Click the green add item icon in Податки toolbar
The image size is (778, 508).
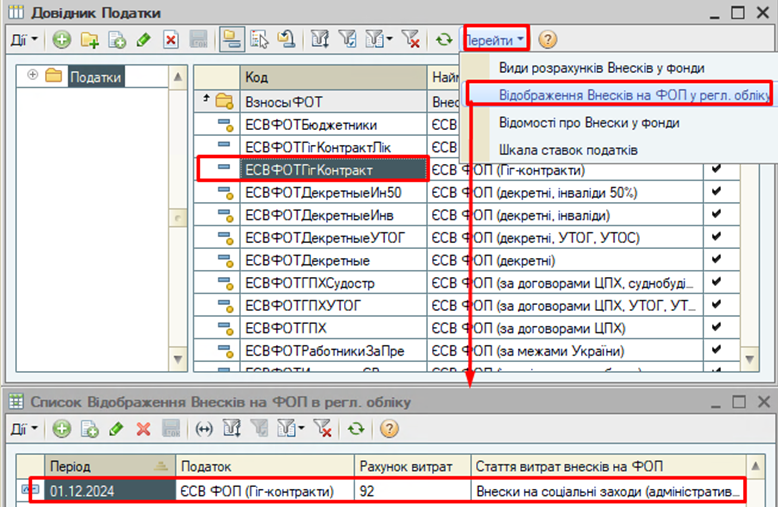coord(62,41)
